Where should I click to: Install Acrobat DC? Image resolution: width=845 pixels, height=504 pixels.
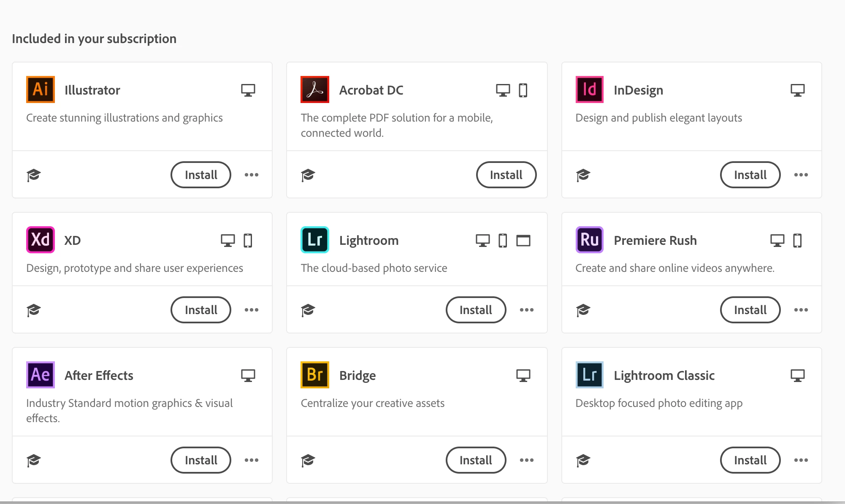[x=506, y=175]
